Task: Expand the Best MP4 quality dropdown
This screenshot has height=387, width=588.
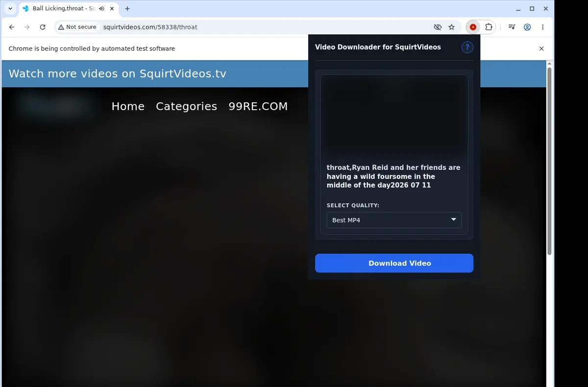Action: pos(394,220)
